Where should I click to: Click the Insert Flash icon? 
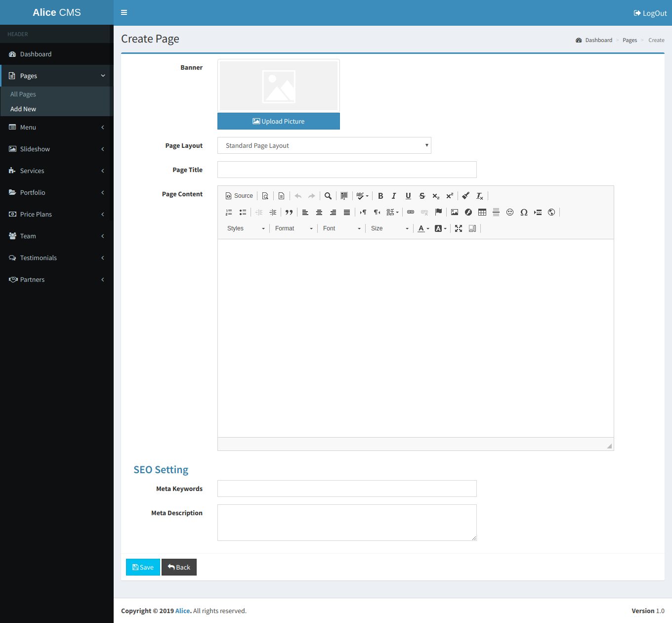point(468,212)
